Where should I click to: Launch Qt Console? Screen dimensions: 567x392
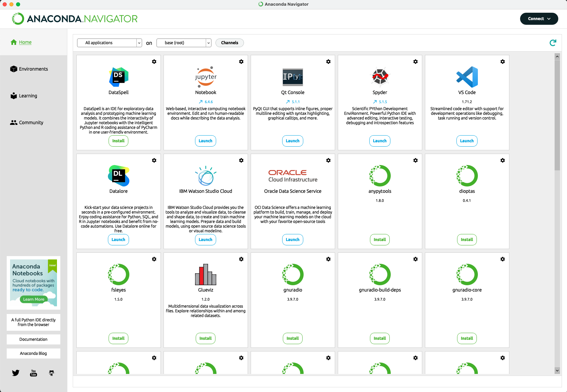point(293,141)
